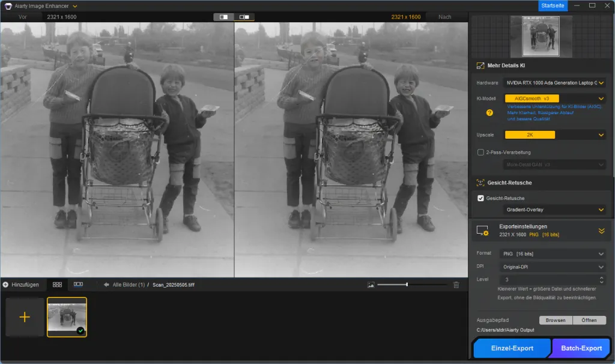Click the Browsen output path button
615x364 pixels.
[556, 320]
